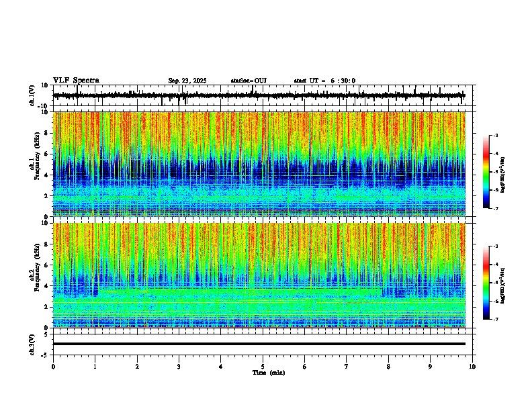Select the date text "Sep. 23, 2025"
The image size is (532, 411).
(x=187, y=81)
